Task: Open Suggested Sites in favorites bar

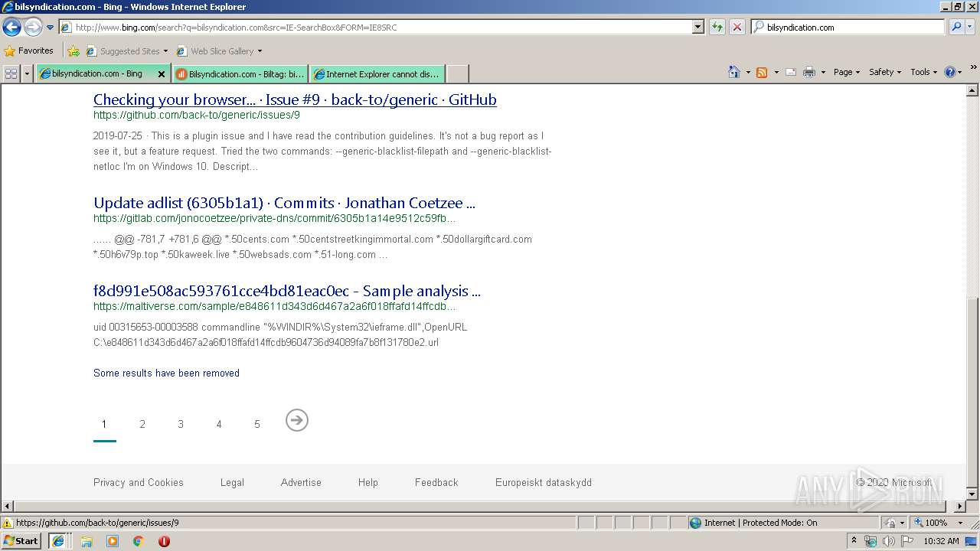Action: 126,51
